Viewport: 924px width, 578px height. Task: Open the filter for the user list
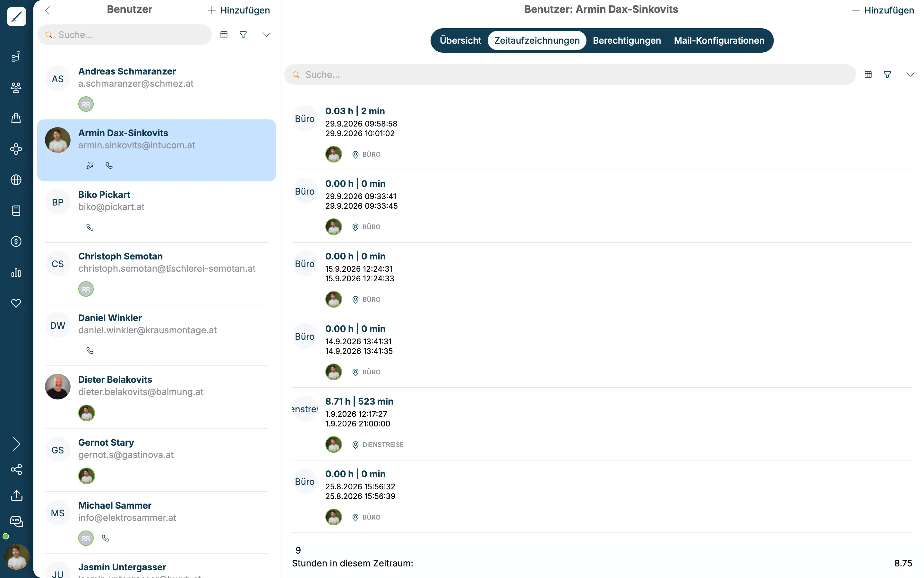pyautogui.click(x=243, y=35)
